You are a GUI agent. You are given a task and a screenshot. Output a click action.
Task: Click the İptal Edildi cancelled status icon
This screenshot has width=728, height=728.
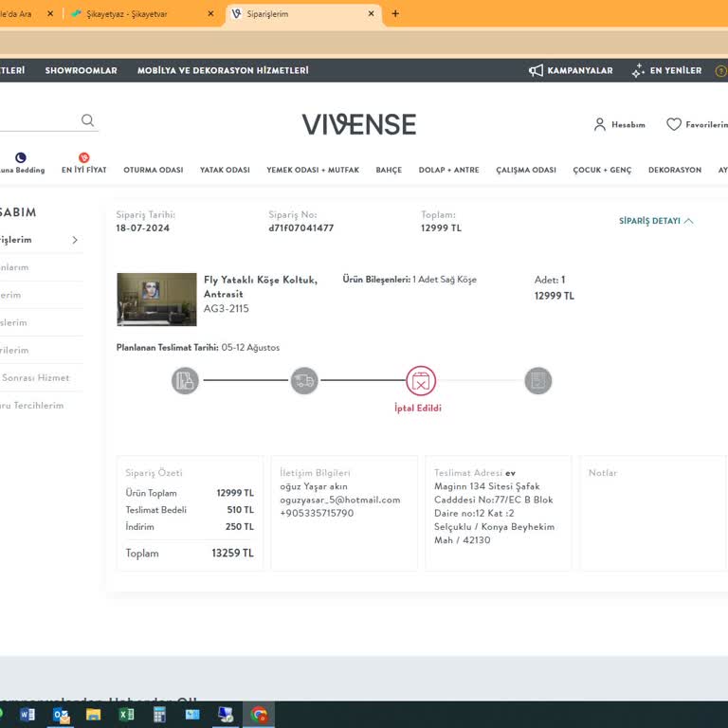(x=421, y=381)
